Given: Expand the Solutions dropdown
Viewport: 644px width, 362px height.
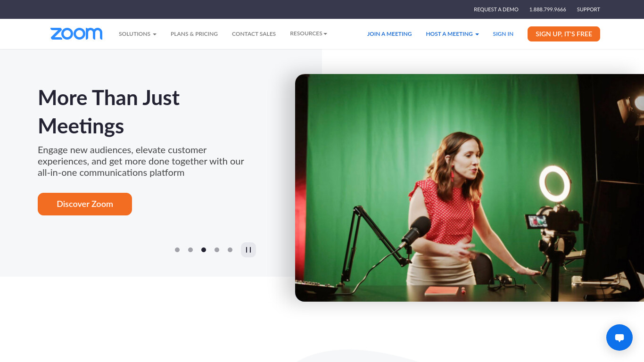Looking at the screenshot, I should (x=138, y=34).
